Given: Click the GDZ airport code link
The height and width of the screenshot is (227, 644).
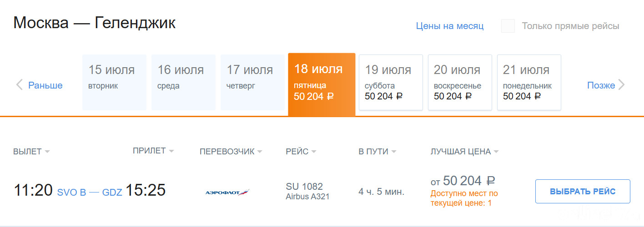Looking at the screenshot, I should point(112,192).
